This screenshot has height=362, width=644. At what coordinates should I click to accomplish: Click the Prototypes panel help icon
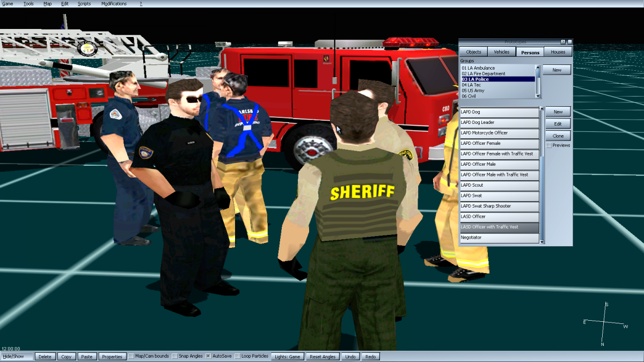tap(563, 42)
